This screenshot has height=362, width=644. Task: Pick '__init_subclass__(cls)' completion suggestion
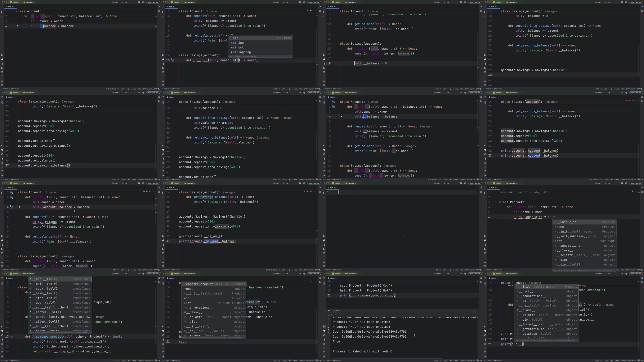tap(584, 236)
